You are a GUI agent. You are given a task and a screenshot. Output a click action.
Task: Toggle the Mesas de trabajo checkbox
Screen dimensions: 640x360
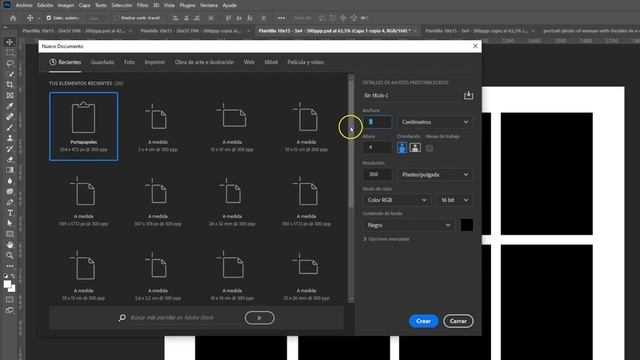pyautogui.click(x=429, y=148)
